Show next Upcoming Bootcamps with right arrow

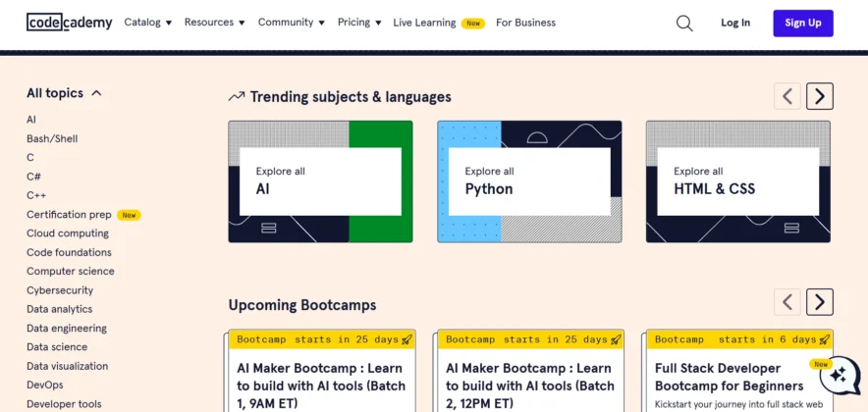pos(819,302)
